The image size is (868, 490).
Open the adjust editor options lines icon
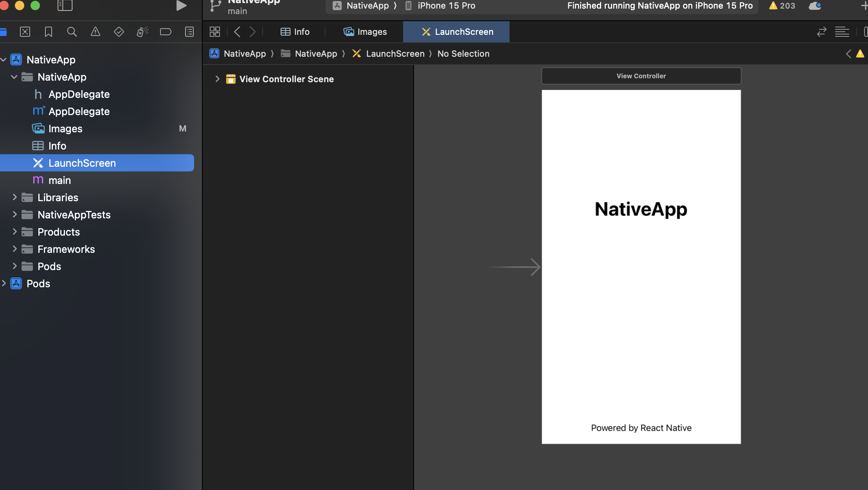(x=842, y=32)
